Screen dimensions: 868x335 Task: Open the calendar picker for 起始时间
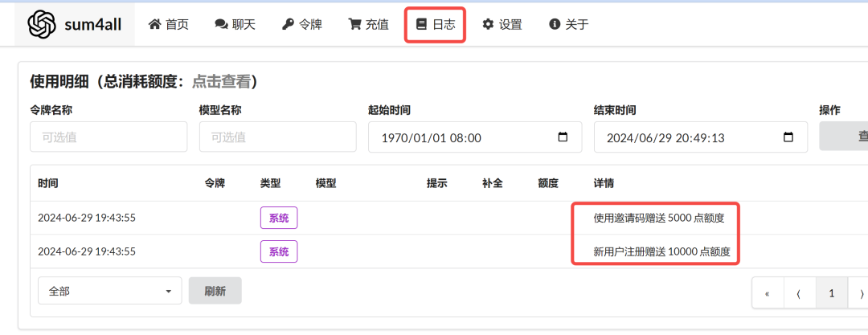[x=563, y=137]
